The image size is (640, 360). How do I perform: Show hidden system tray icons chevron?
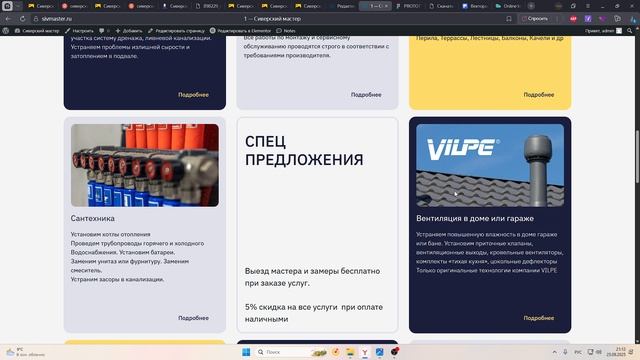[554, 352]
